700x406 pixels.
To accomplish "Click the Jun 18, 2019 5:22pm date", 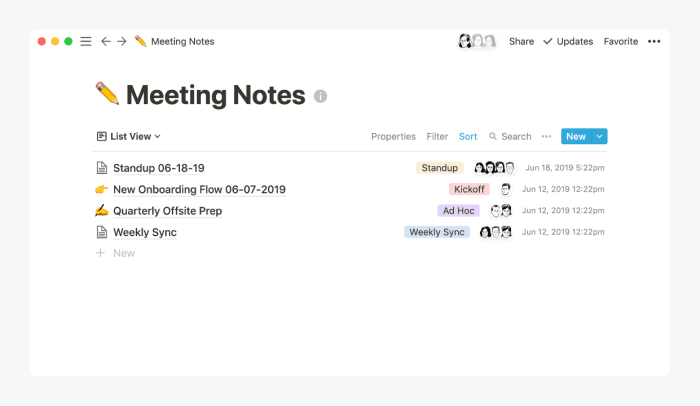I will (x=565, y=167).
